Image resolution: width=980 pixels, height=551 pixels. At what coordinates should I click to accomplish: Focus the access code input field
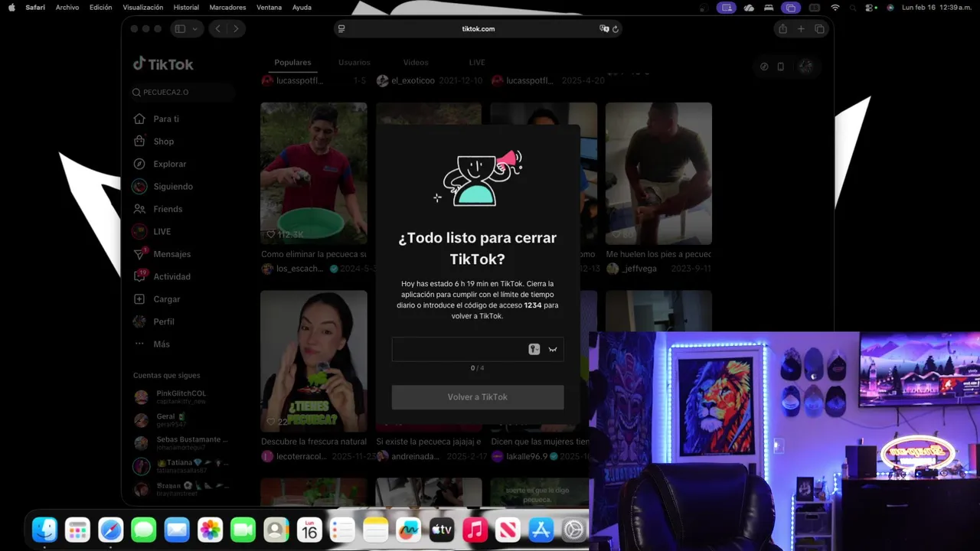pos(478,349)
